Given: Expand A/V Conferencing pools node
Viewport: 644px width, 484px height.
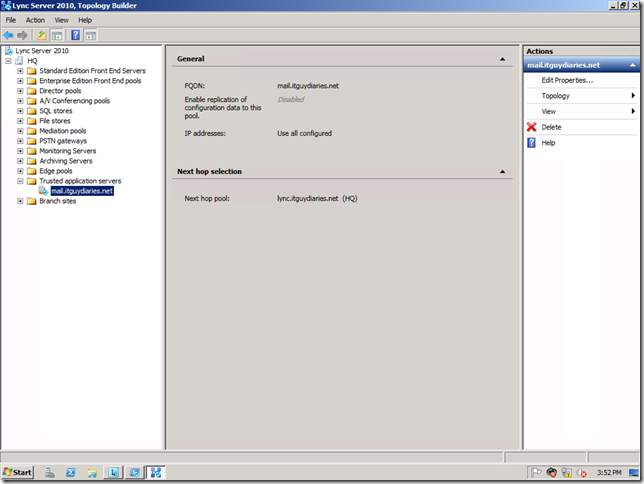Looking at the screenshot, I should (20, 101).
